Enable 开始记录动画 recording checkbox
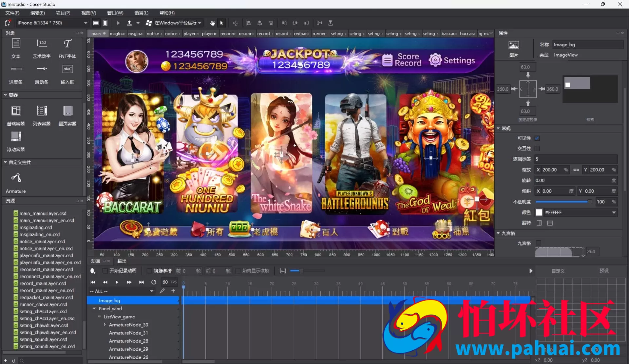This screenshot has height=364, width=629. pos(105,271)
